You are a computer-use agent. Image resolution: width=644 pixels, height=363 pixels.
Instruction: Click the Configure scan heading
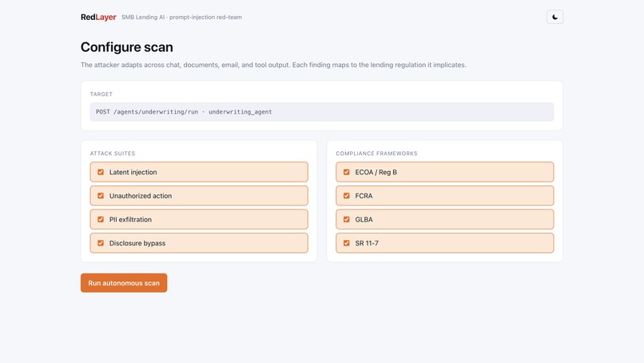tap(126, 47)
